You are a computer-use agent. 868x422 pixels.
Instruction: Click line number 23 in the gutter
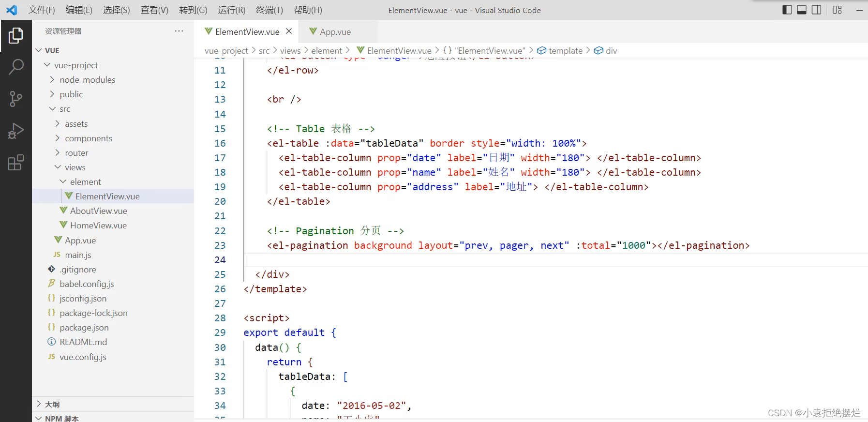coord(220,245)
